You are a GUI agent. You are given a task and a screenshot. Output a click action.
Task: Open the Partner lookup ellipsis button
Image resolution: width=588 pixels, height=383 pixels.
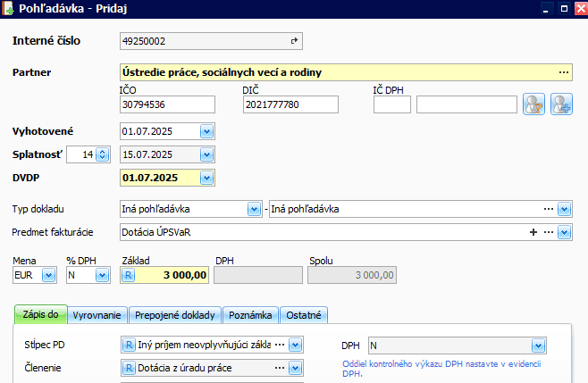point(563,72)
